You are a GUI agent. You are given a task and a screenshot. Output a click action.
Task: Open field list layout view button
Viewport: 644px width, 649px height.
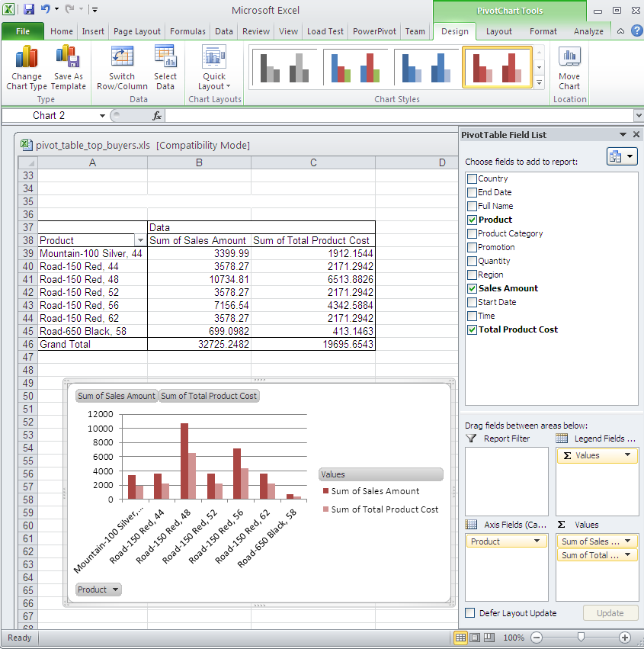(x=622, y=156)
